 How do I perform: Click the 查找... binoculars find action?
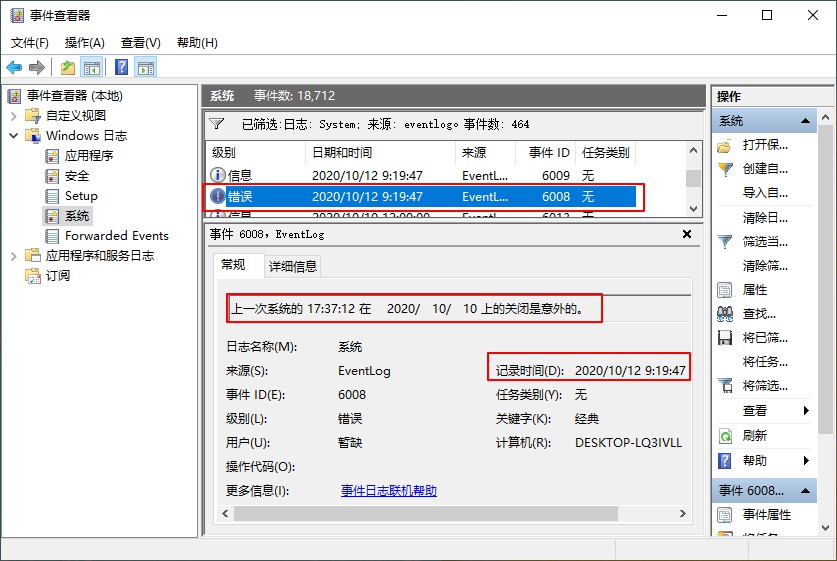759,314
